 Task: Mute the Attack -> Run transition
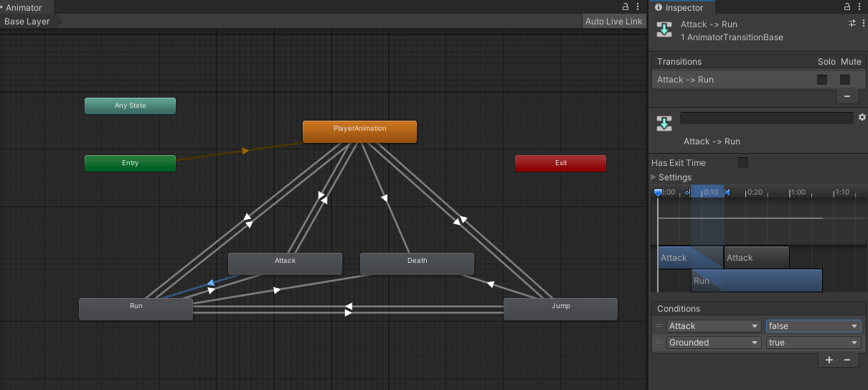point(845,80)
